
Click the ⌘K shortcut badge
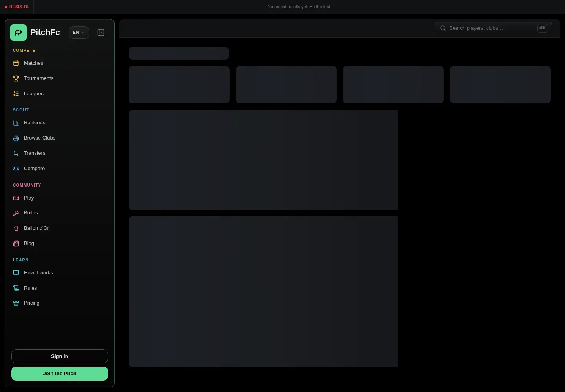[x=543, y=28]
